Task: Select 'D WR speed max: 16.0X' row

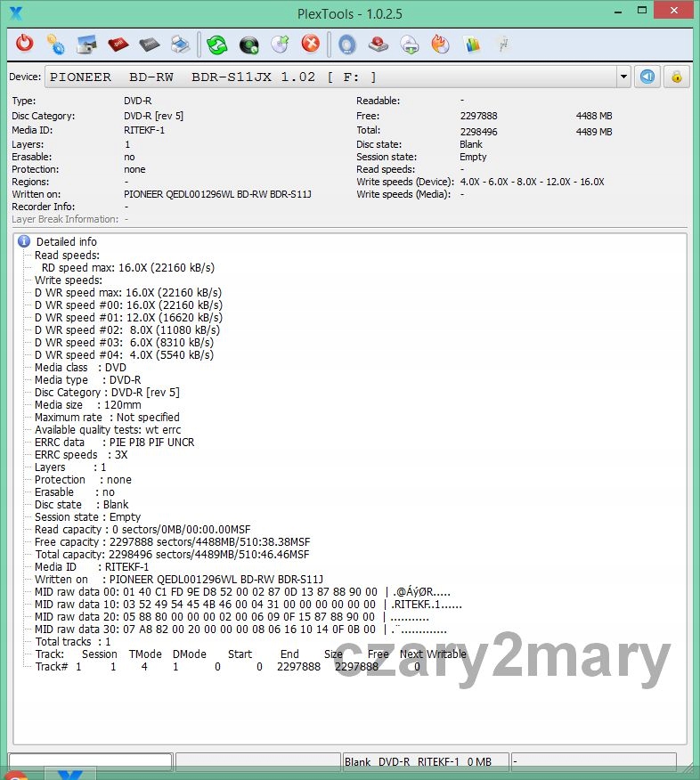Action: [128, 292]
